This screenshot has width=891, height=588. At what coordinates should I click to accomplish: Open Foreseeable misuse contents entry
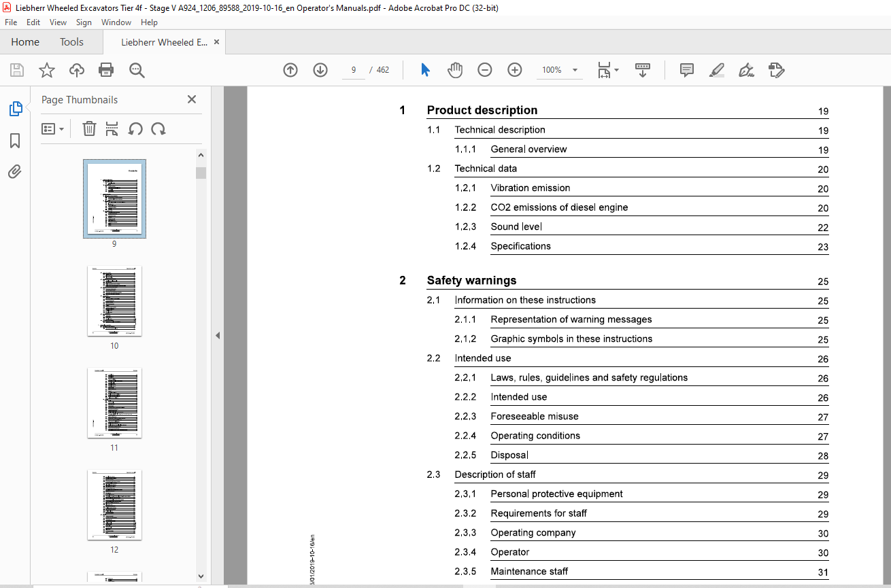[535, 416]
